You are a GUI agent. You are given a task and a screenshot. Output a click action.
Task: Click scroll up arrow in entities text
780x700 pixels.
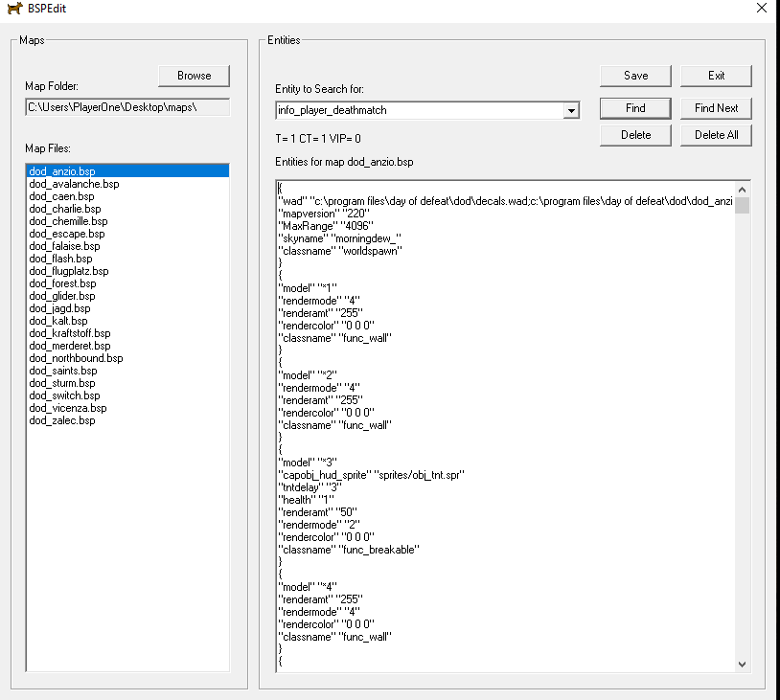click(x=743, y=190)
